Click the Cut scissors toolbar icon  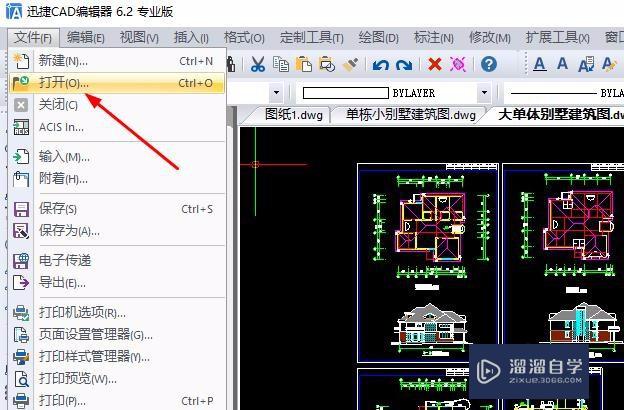click(x=258, y=64)
